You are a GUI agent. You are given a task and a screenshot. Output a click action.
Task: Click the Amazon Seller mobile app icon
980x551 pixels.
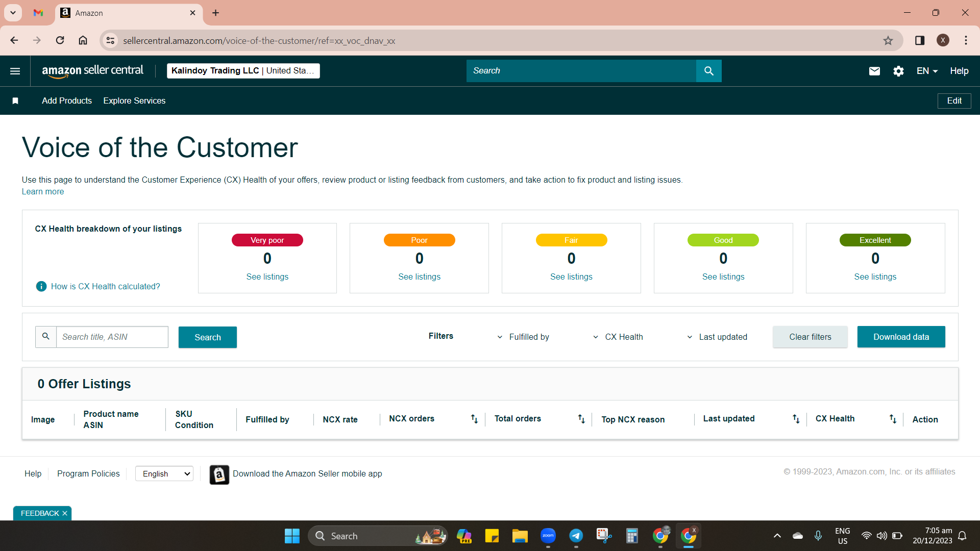[x=219, y=474]
